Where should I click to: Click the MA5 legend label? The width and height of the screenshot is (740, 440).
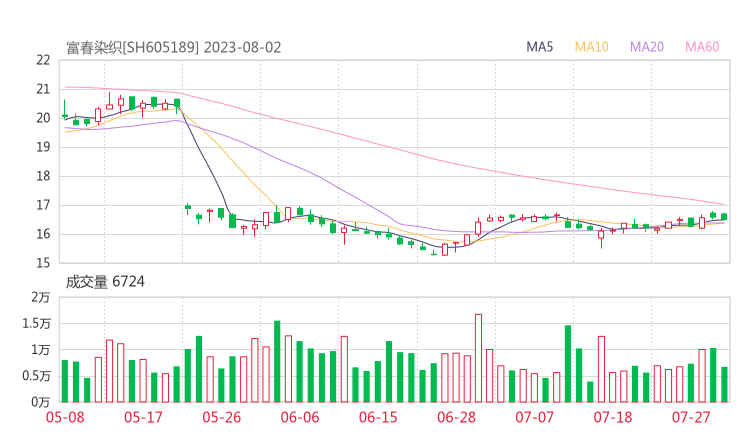click(539, 47)
